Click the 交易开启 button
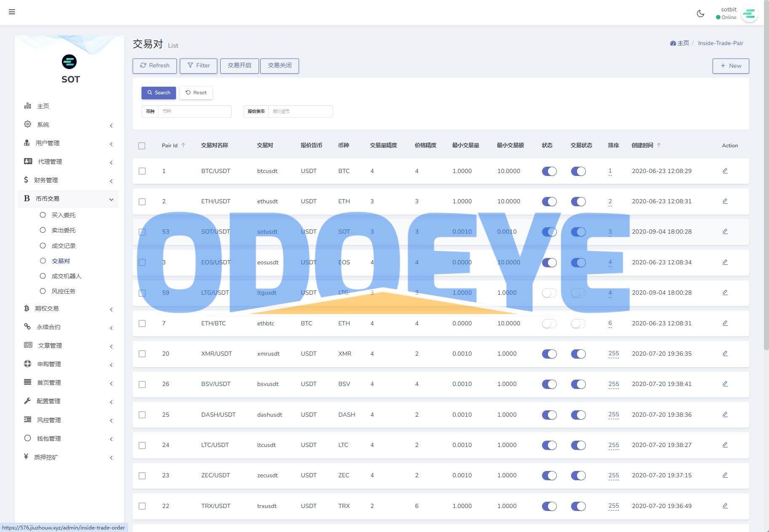The image size is (769, 532). [239, 66]
